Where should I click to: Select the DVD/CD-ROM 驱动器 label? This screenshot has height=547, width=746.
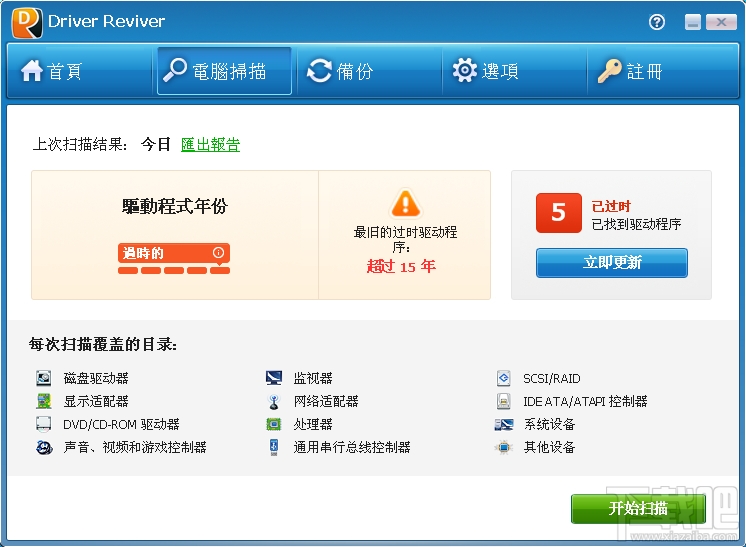click(121, 424)
